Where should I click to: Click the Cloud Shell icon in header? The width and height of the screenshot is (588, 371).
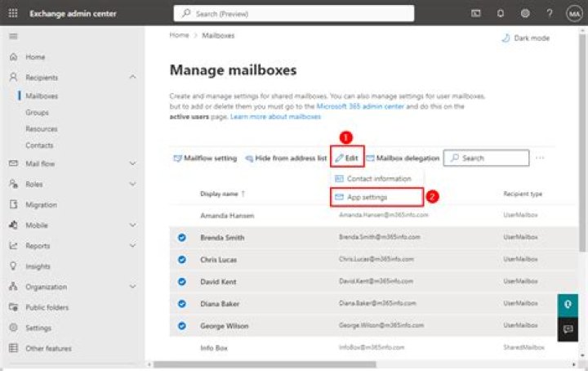[476, 14]
